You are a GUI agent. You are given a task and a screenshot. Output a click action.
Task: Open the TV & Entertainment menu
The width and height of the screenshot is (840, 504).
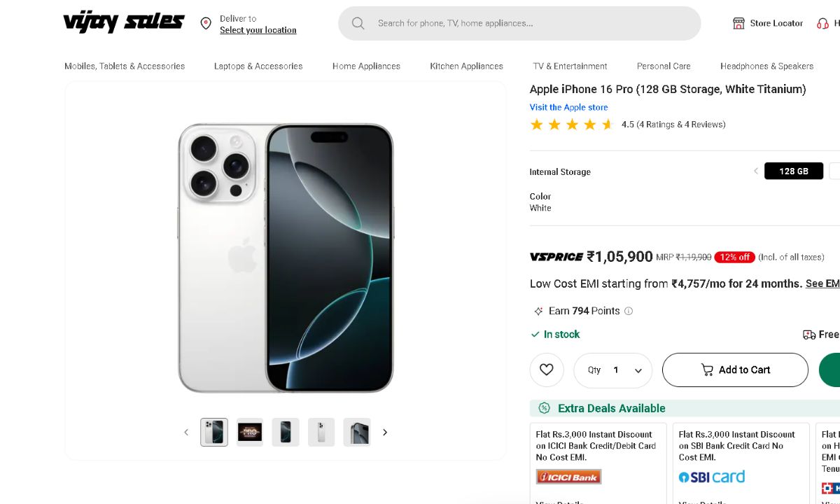[570, 66]
